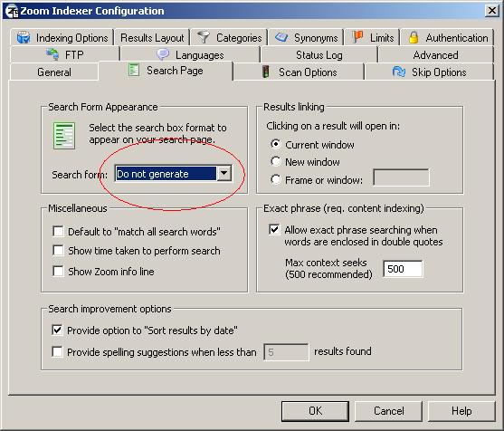The width and height of the screenshot is (504, 431).
Task: Select Current window radio option
Action: coord(276,144)
